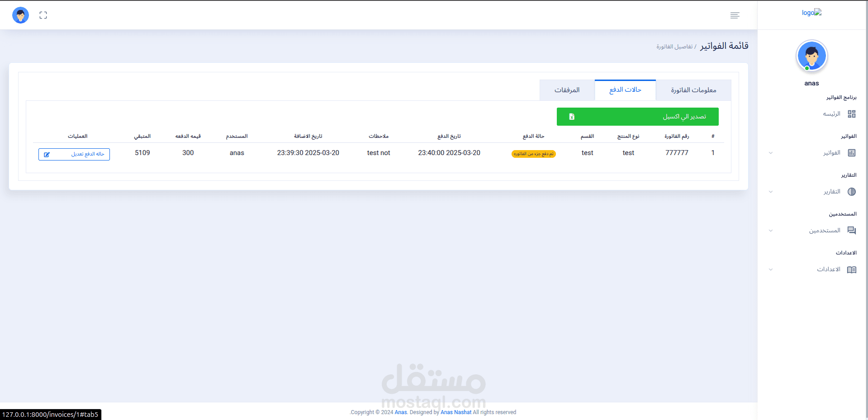
Task: Click the chat icon next to المستخدمين
Action: [x=852, y=231]
